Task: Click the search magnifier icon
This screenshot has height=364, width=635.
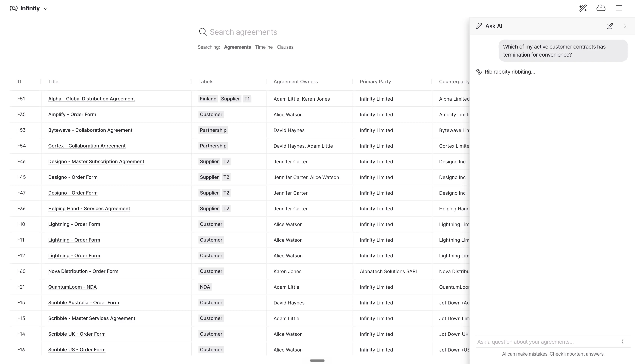Action: point(203,32)
